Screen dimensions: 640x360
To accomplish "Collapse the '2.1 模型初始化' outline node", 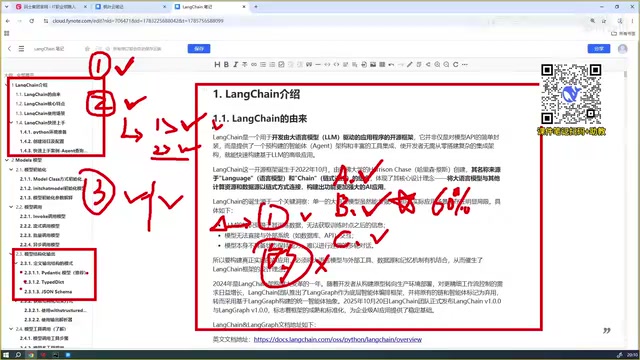I will [x=11, y=169].
